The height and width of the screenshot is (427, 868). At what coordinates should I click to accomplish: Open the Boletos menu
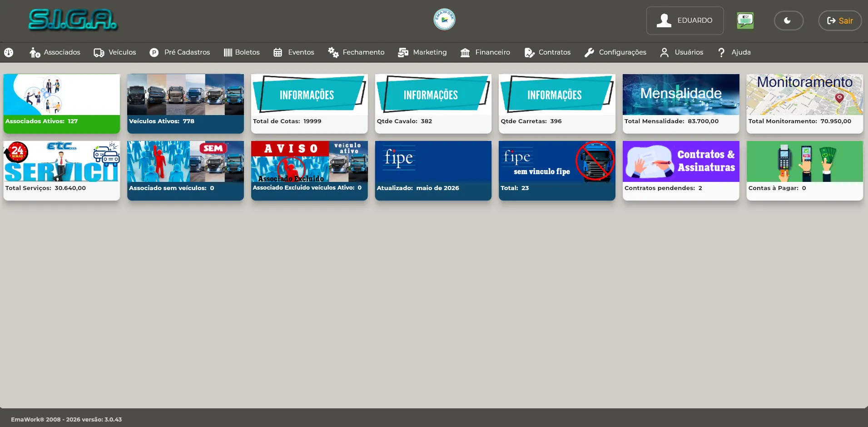coord(242,53)
